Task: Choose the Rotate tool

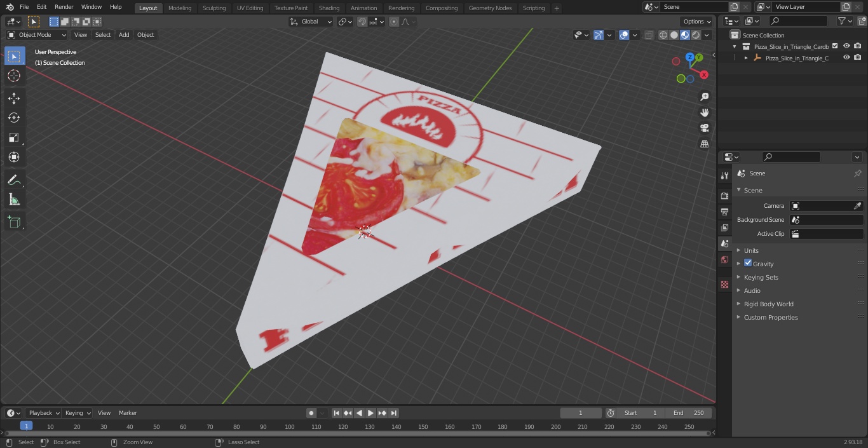Action: (x=14, y=118)
